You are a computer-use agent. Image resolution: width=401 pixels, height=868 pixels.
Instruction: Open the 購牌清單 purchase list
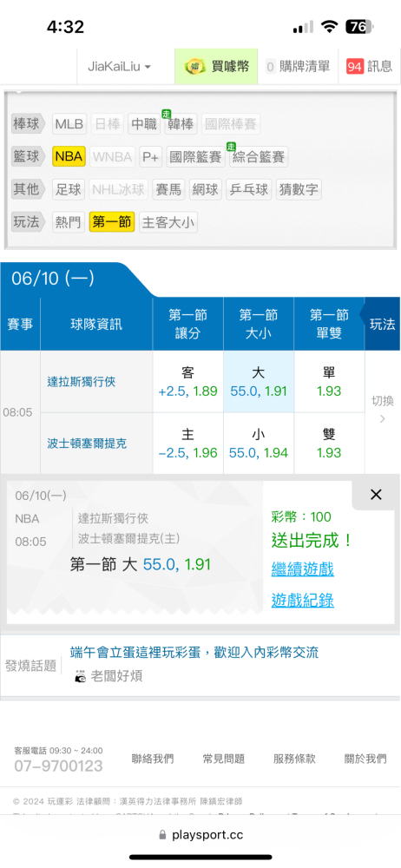tap(298, 67)
